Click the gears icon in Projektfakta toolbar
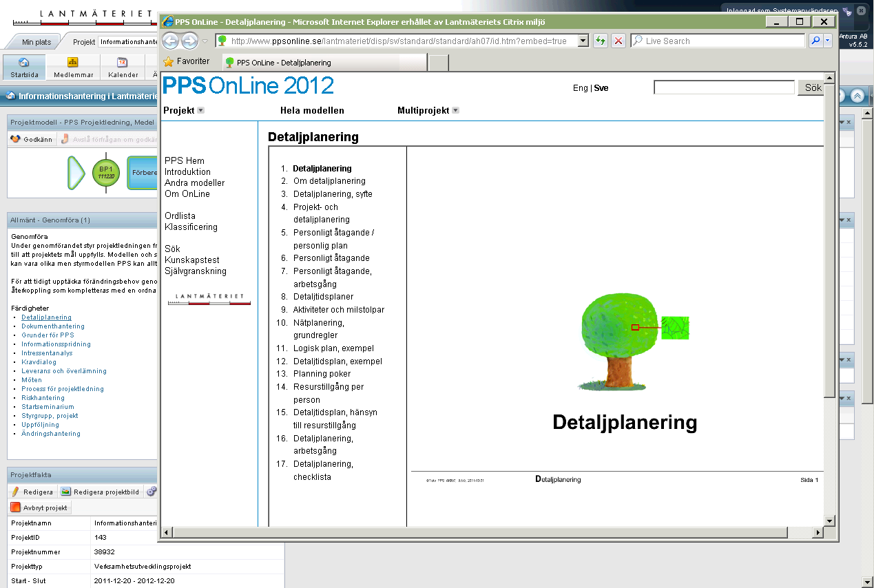874x588 pixels. tap(152, 492)
